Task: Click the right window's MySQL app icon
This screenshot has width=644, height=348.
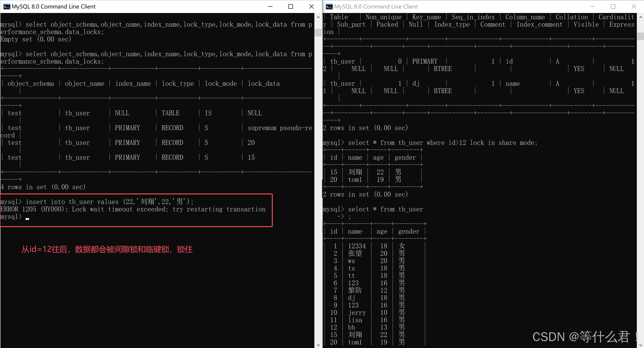Action: click(x=329, y=6)
